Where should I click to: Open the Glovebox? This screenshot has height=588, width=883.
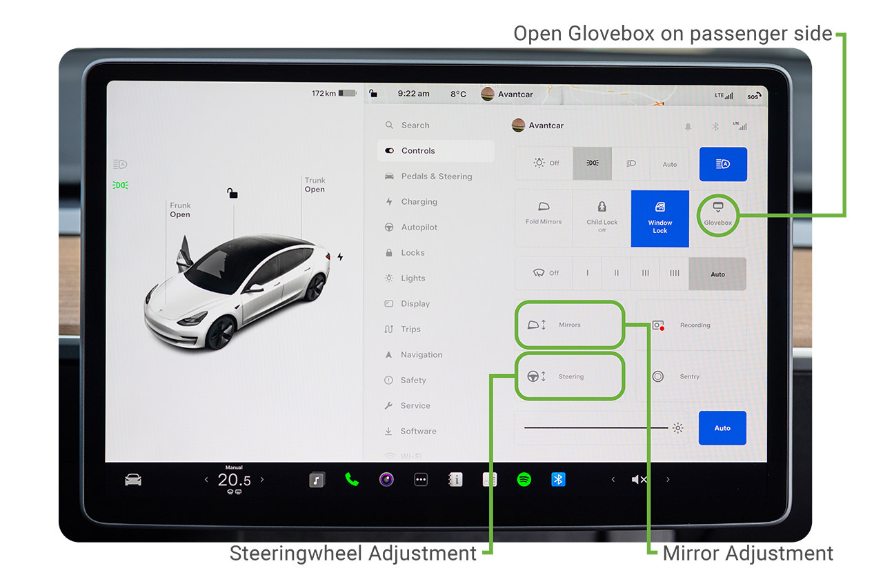[717, 215]
